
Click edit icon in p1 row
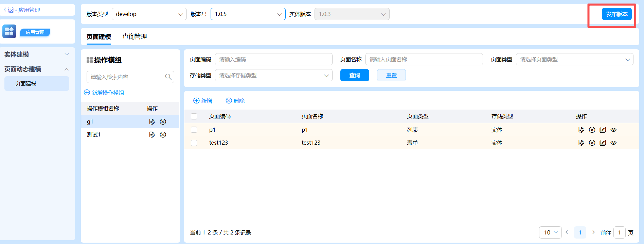tap(581, 130)
